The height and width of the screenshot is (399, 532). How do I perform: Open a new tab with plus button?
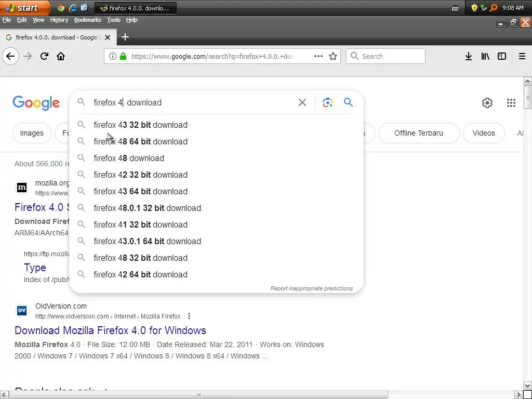point(125,37)
